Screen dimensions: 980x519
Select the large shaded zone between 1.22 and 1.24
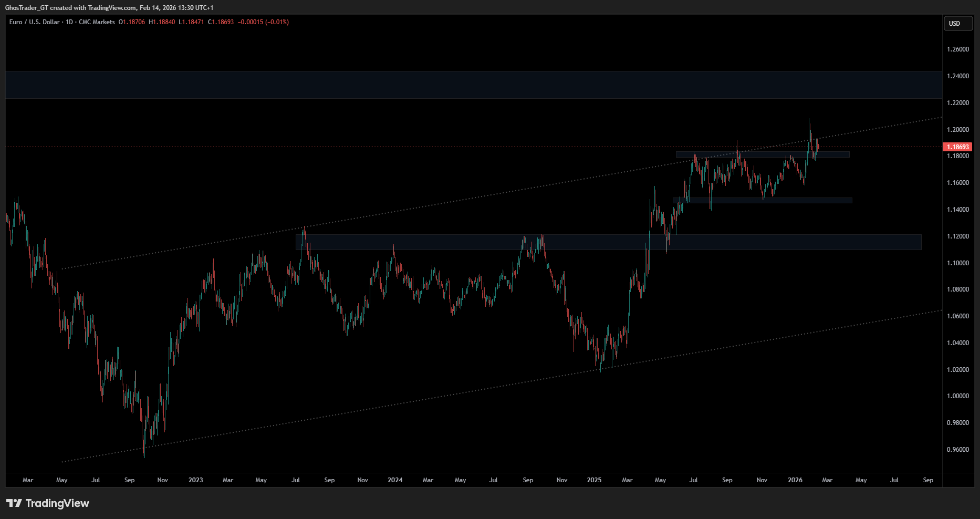point(474,85)
